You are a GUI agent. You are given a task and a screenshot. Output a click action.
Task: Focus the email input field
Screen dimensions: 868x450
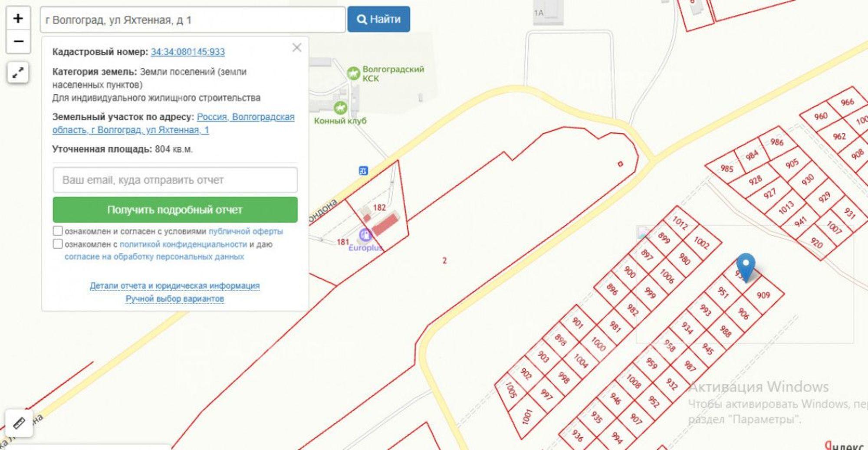coord(175,180)
